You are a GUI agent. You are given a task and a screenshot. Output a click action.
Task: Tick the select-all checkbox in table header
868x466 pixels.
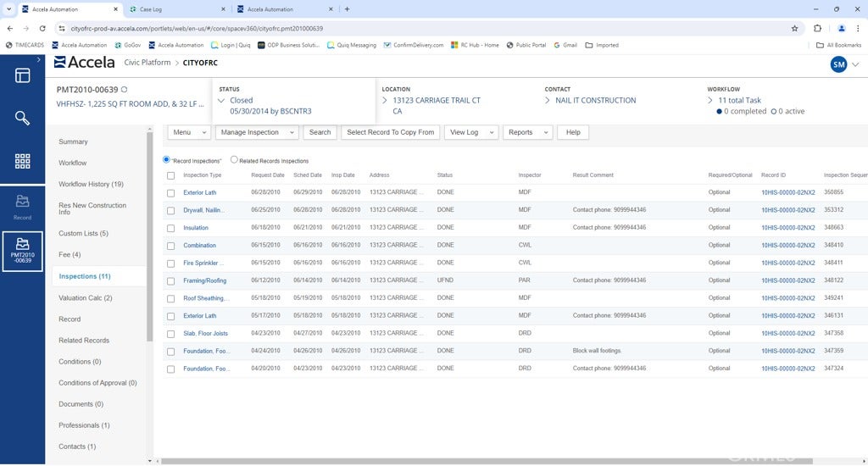click(x=171, y=175)
